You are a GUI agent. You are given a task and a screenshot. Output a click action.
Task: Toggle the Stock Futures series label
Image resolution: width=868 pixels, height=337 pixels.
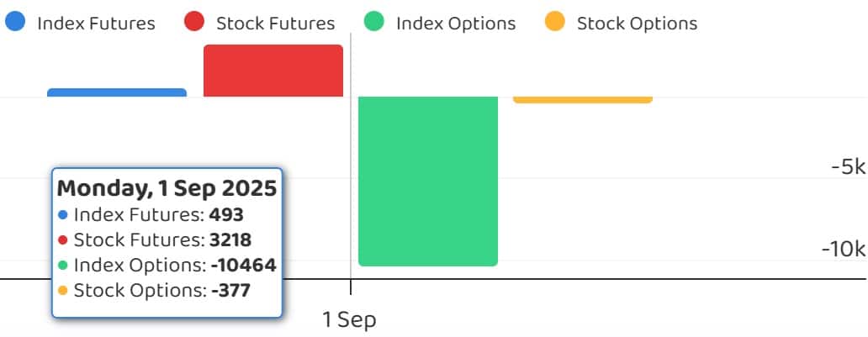pyautogui.click(x=276, y=24)
